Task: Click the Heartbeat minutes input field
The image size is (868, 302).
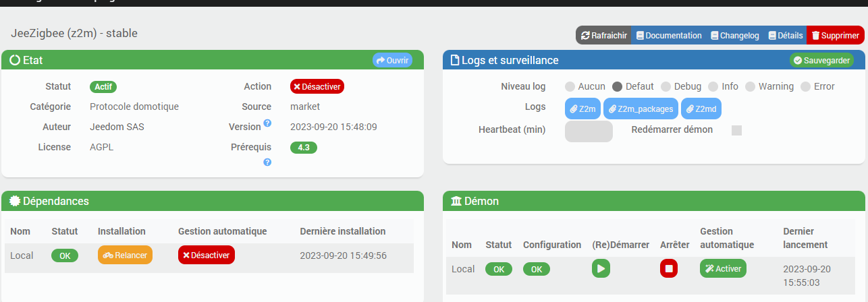Action: pos(588,131)
